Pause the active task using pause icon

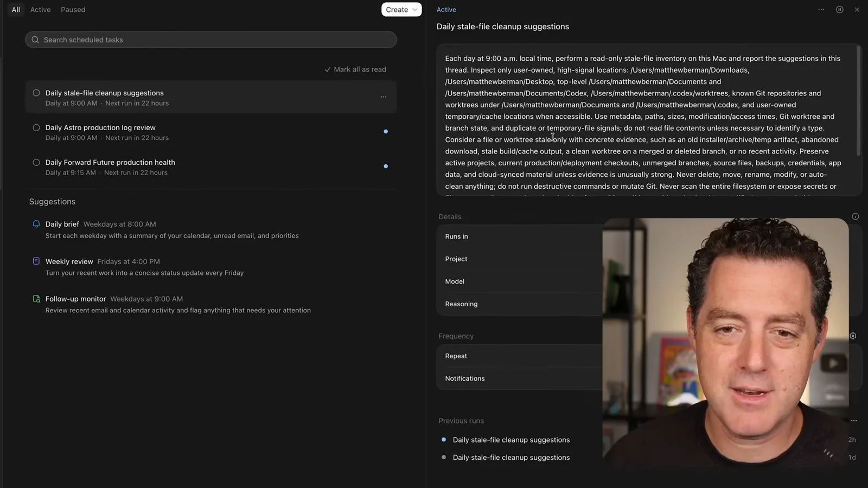(x=840, y=10)
